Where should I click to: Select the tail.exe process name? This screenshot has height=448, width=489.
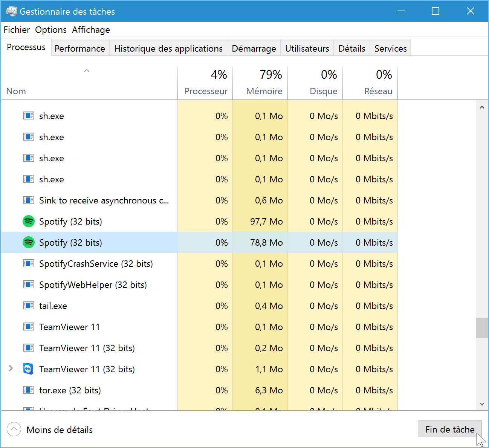click(x=53, y=306)
